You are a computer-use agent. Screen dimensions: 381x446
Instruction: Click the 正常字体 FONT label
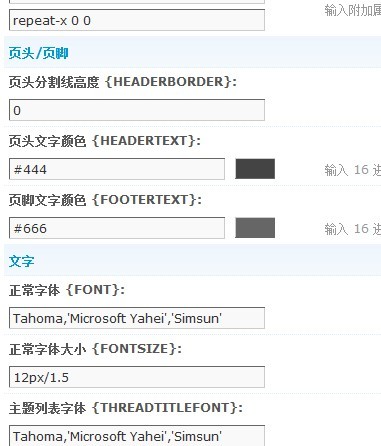(x=67, y=290)
